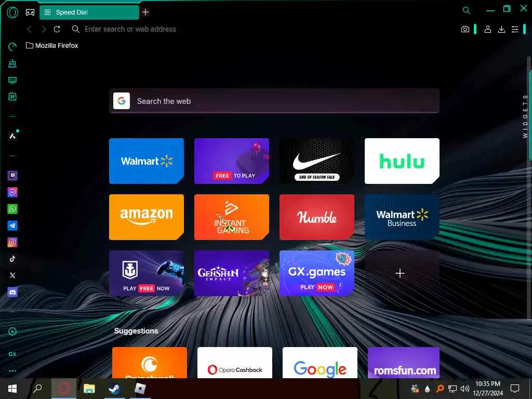
Task: Open the Amazon speed dial tile
Action: [147, 217]
